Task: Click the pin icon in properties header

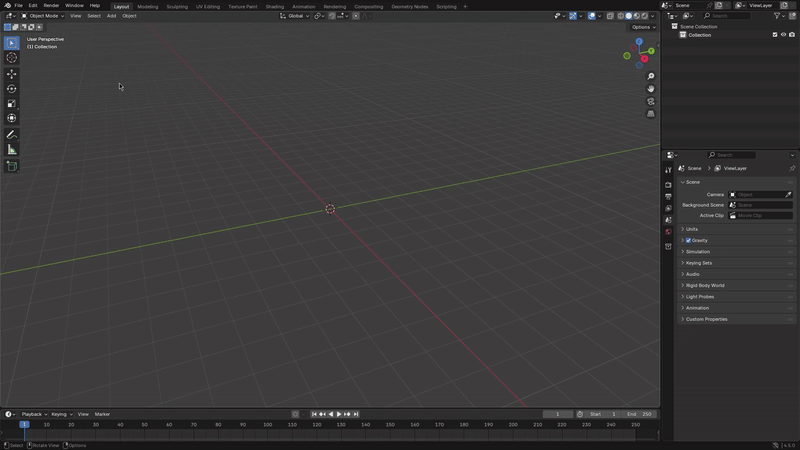Action: coord(792,168)
